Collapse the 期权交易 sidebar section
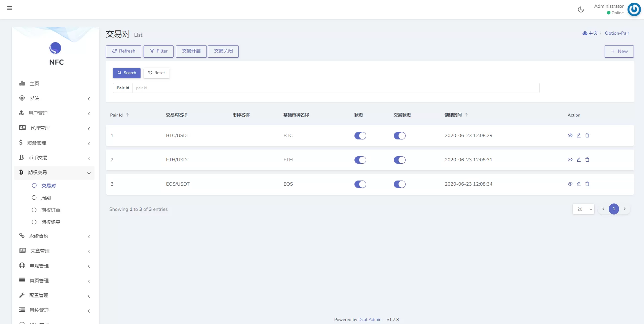 (x=54, y=172)
